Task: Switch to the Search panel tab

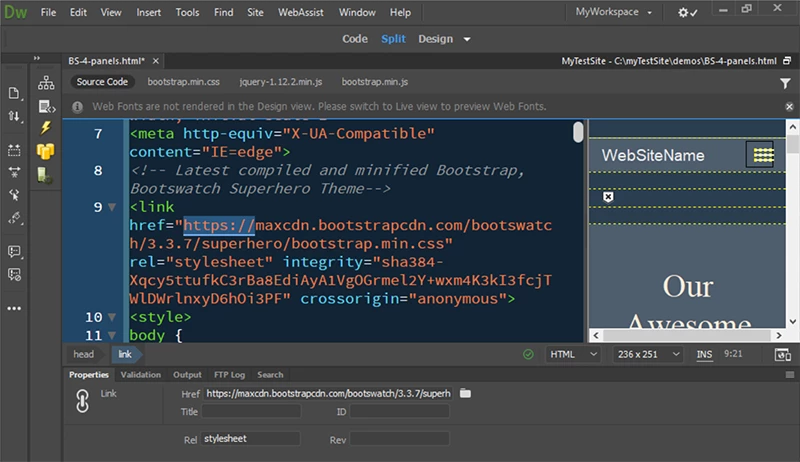Action: (270, 375)
